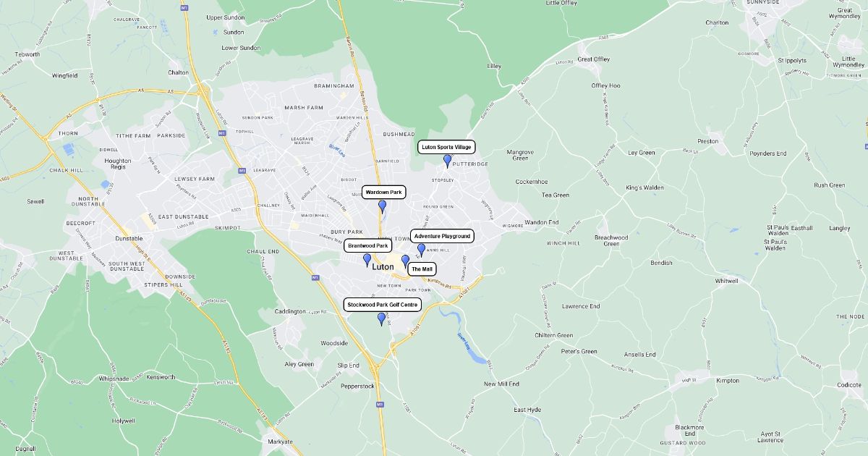Click the Great Offley place label
The image size is (868, 456).
594,59
